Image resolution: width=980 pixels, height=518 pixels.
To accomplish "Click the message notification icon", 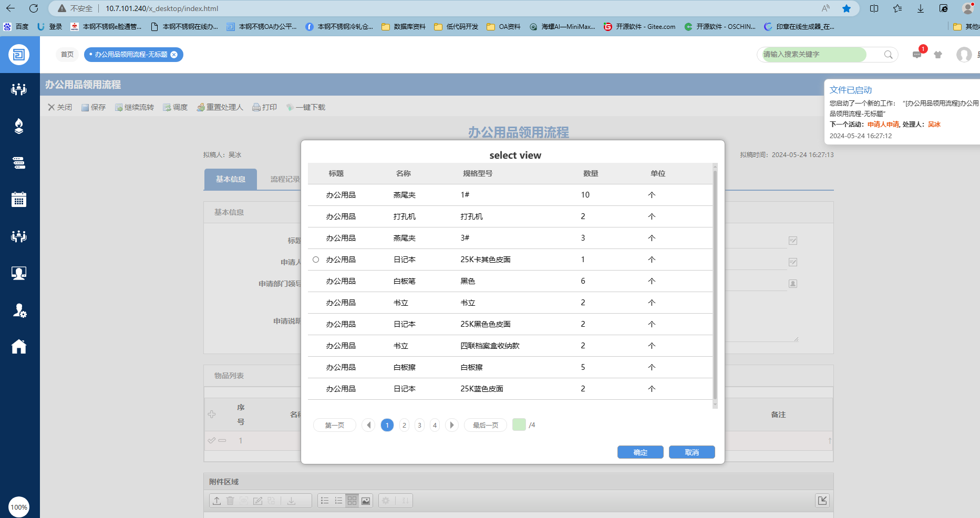I will click(917, 55).
